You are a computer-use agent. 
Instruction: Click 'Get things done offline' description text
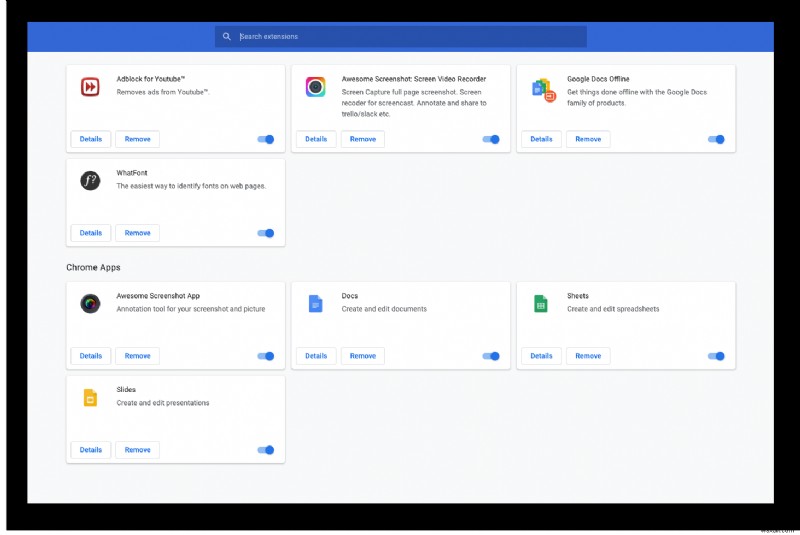point(637,97)
